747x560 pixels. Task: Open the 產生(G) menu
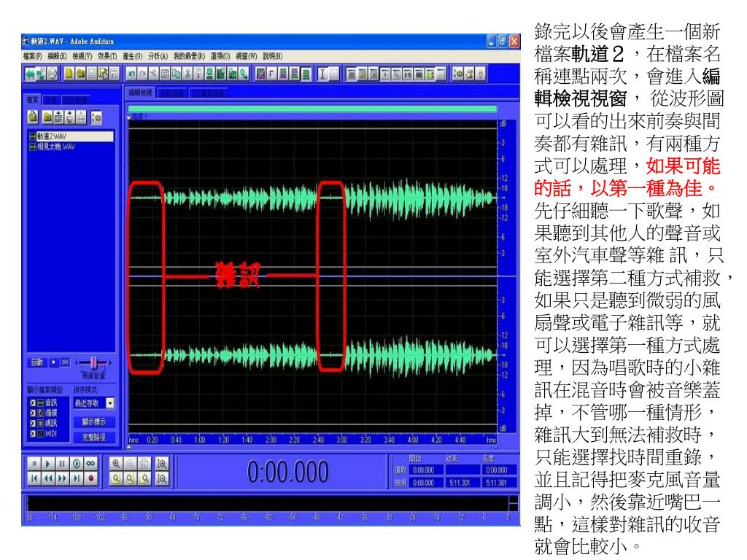click(x=133, y=56)
